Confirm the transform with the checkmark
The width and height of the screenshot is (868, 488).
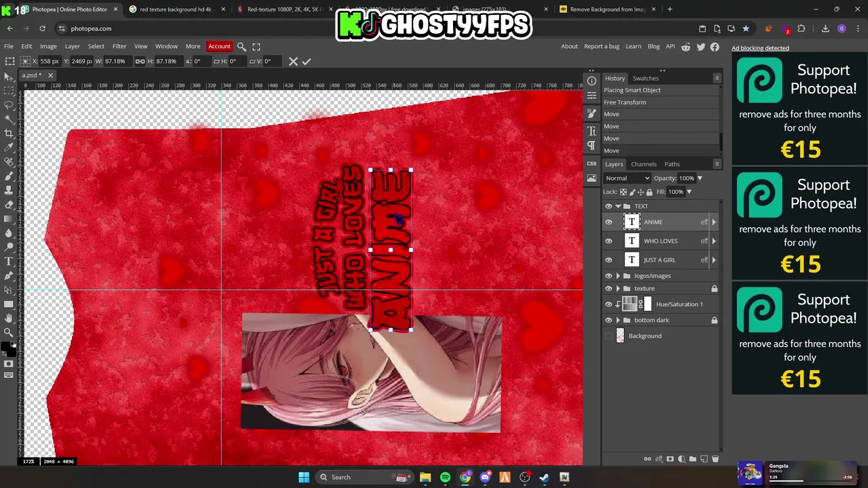click(x=307, y=62)
